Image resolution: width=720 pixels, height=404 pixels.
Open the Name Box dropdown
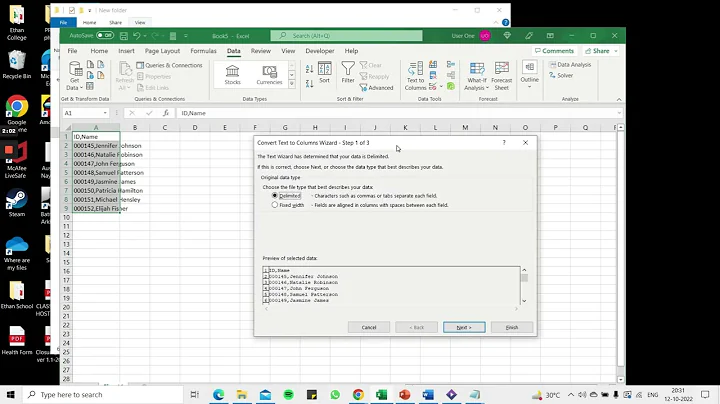(x=105, y=113)
